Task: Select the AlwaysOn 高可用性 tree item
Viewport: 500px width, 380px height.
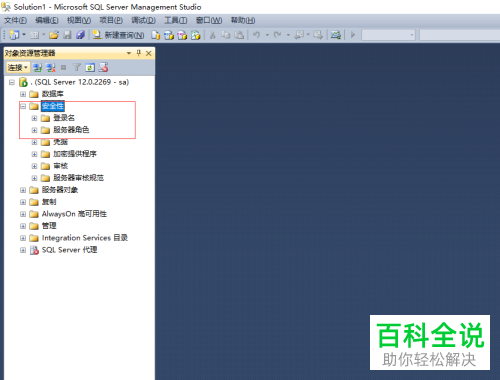Action: pyautogui.click(x=74, y=214)
